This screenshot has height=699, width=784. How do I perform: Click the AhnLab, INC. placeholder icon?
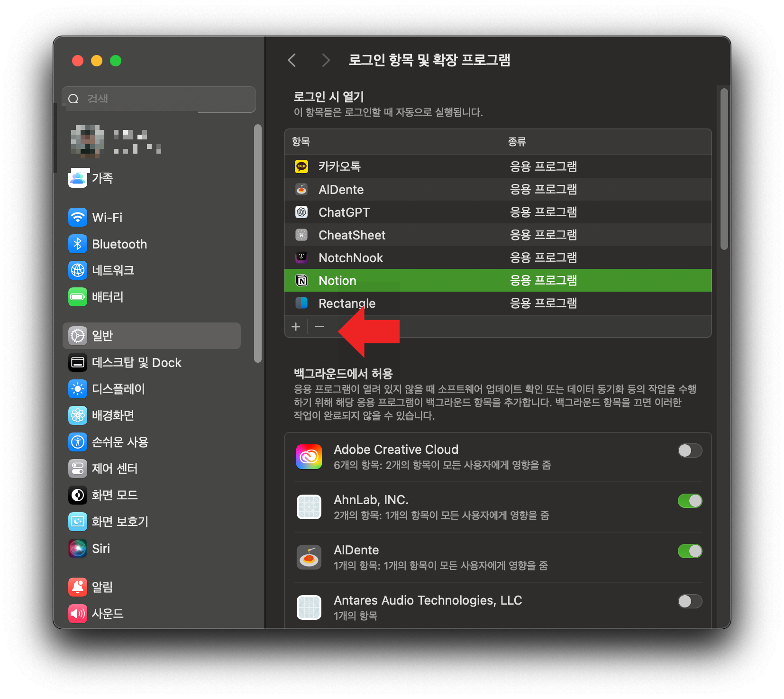[309, 507]
